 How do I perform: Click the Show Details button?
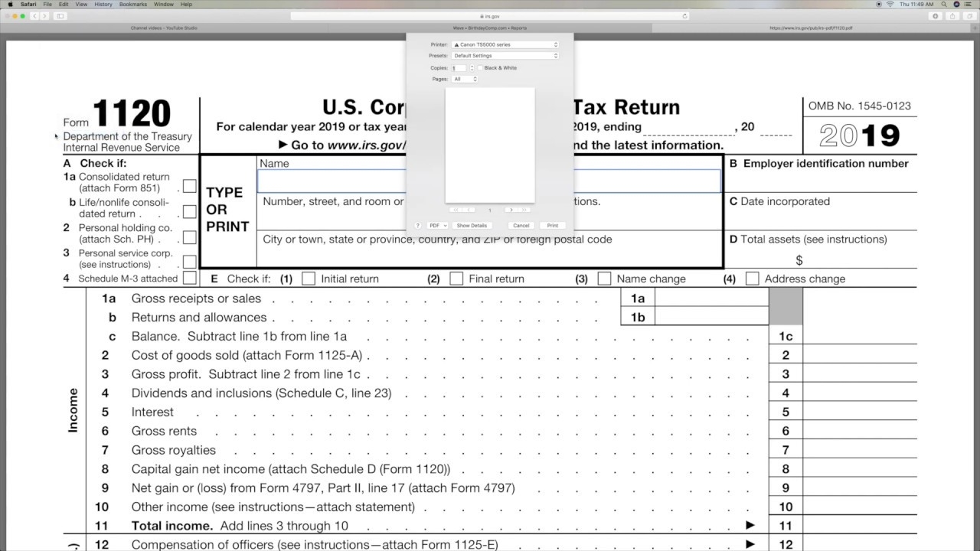pyautogui.click(x=472, y=226)
